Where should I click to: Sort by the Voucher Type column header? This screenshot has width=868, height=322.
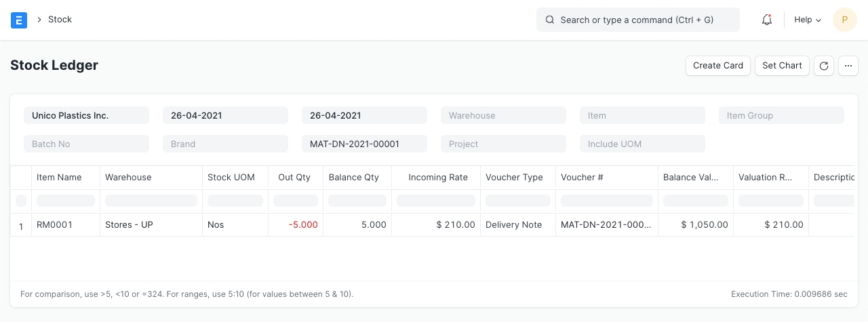514,178
